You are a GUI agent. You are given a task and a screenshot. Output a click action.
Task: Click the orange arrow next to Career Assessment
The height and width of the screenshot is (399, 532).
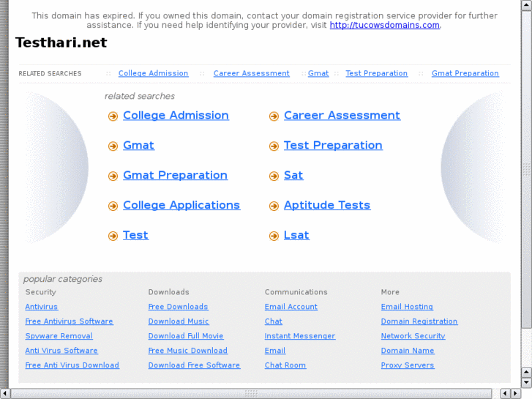pyautogui.click(x=274, y=116)
